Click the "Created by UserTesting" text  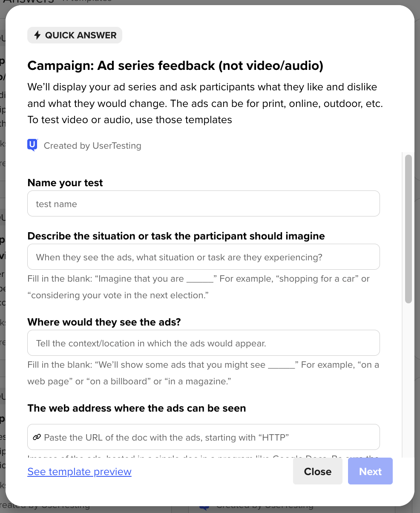[92, 146]
